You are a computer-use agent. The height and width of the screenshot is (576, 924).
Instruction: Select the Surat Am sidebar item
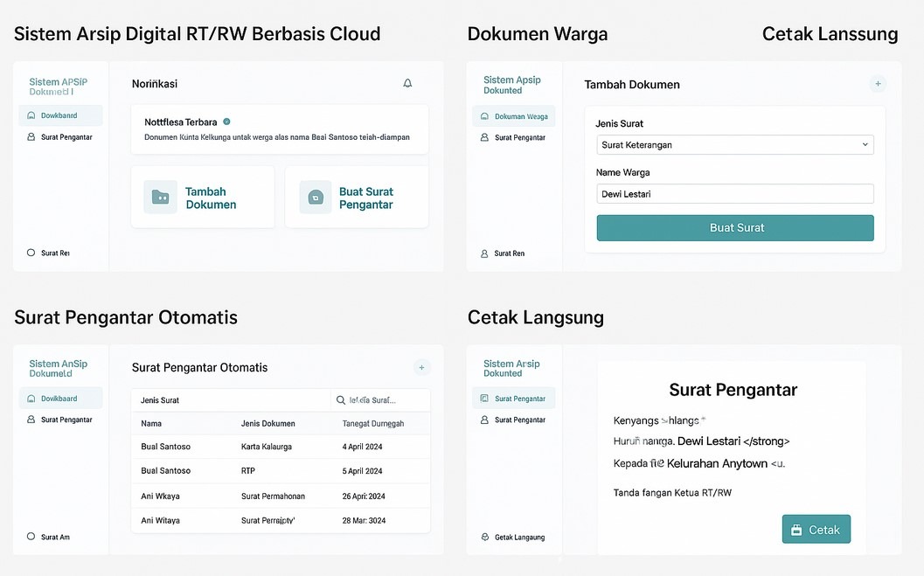tap(49, 537)
